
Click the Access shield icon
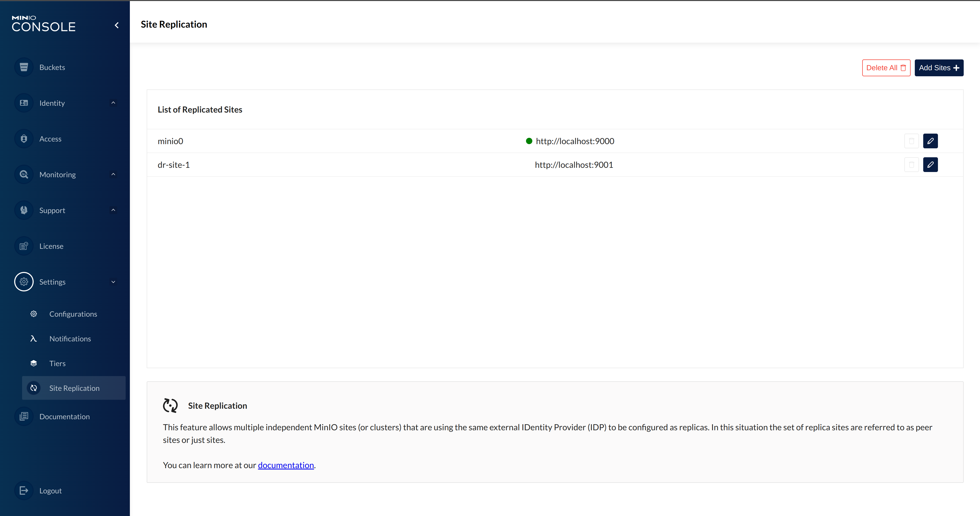(x=24, y=139)
